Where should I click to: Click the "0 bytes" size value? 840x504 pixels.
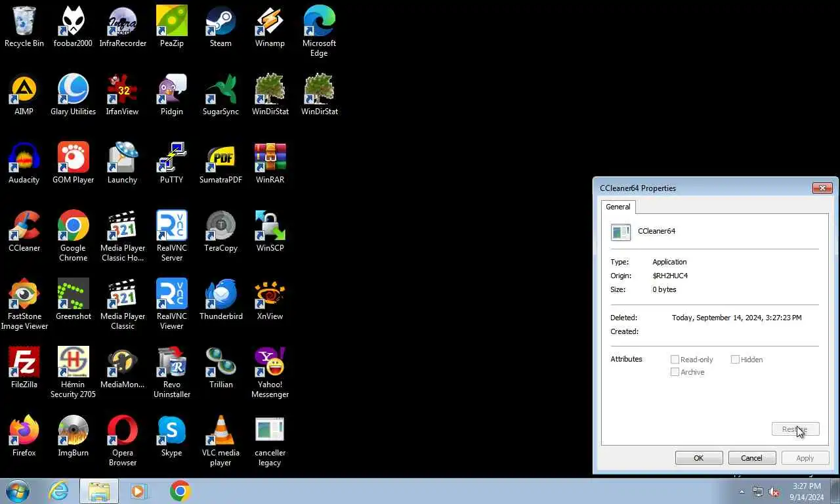(664, 289)
